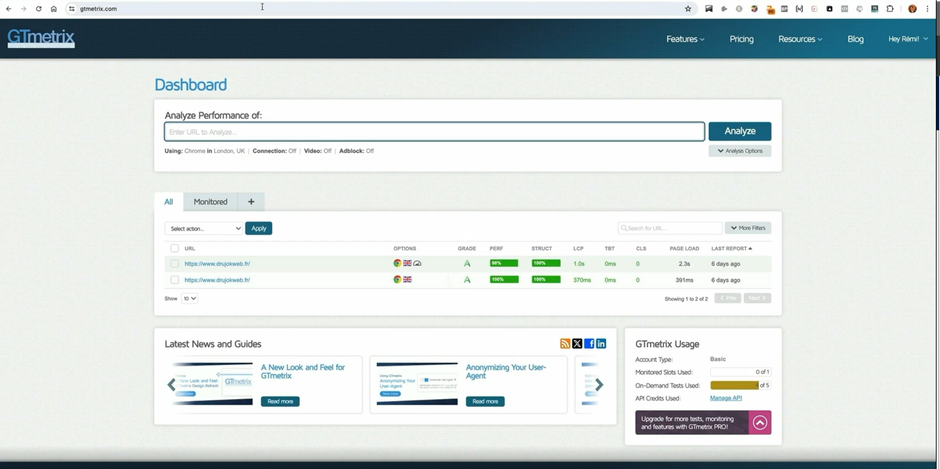This screenshot has width=940, height=469.
Task: Open the Select action dropdown
Action: tap(204, 229)
